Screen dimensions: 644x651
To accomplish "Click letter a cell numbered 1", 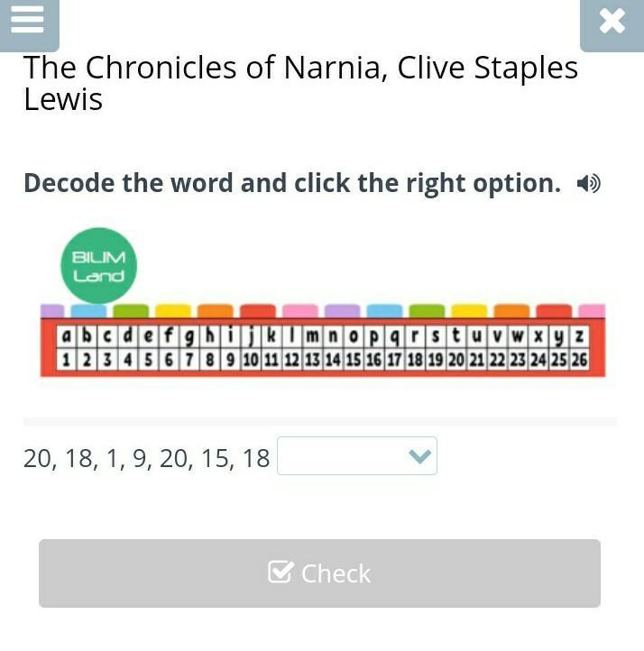I will click(x=66, y=348).
